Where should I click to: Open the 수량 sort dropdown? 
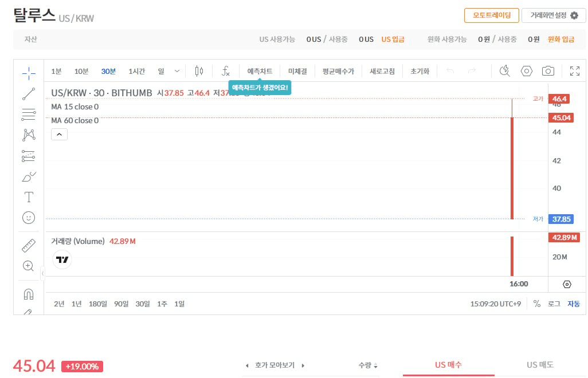(x=368, y=365)
